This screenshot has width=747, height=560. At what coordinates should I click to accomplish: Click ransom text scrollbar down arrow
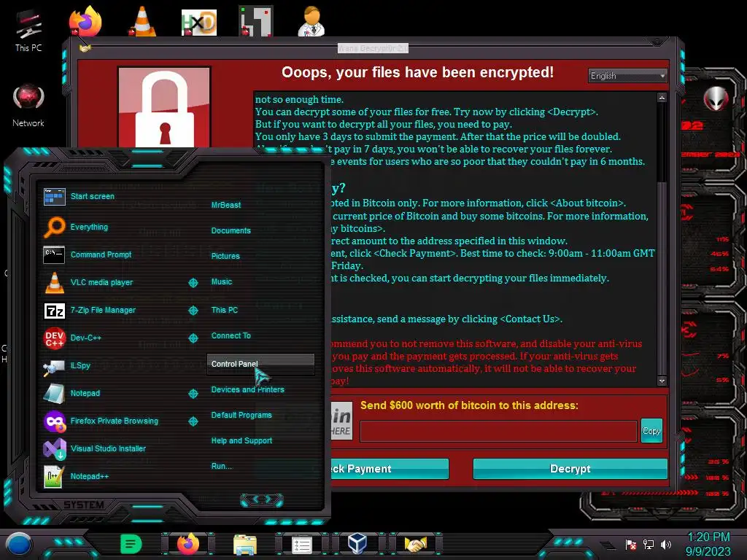click(662, 381)
